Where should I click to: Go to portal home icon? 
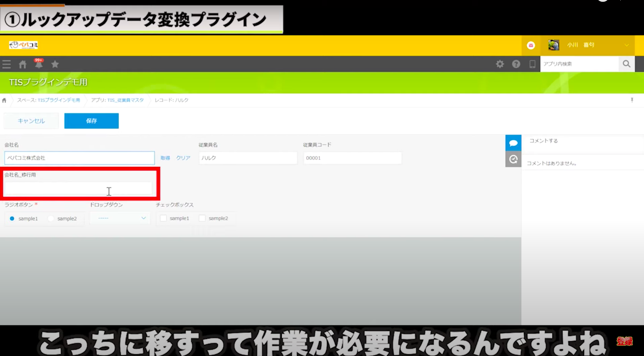[22, 64]
